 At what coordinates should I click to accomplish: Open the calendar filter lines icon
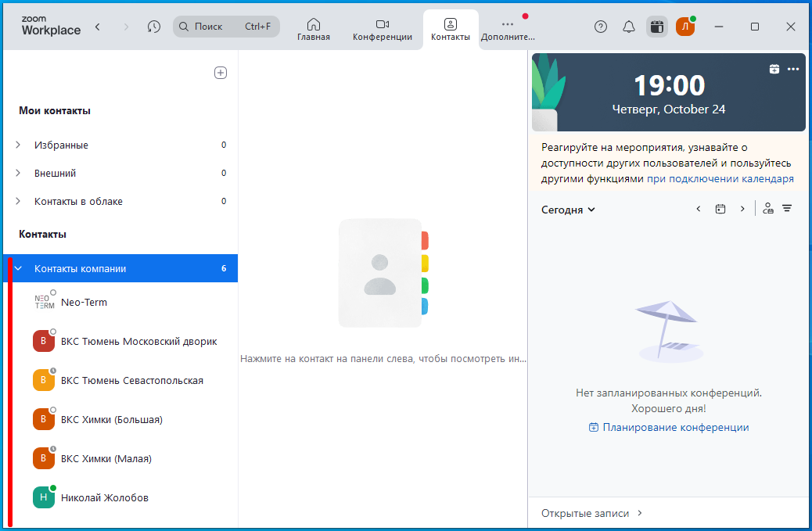[787, 209]
